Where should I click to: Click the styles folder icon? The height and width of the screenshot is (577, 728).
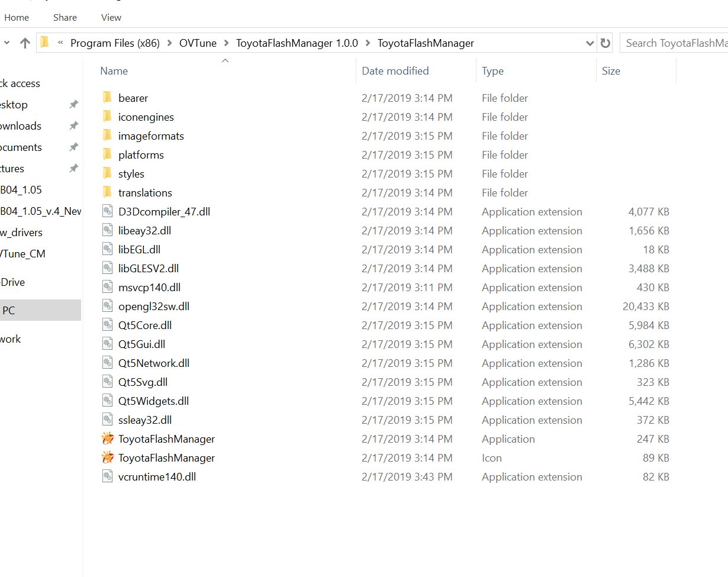pyautogui.click(x=107, y=173)
